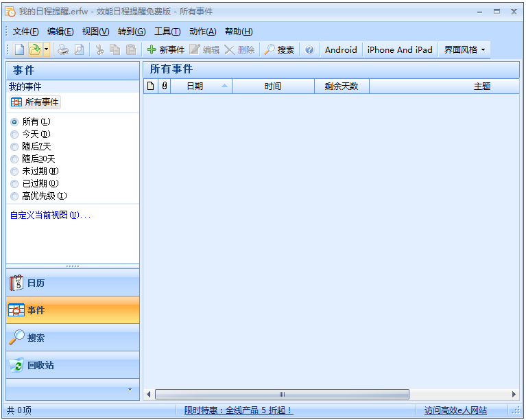Open the 回收站 recycle bin panel
This screenshot has height=420, width=526.
pyautogui.click(x=72, y=365)
